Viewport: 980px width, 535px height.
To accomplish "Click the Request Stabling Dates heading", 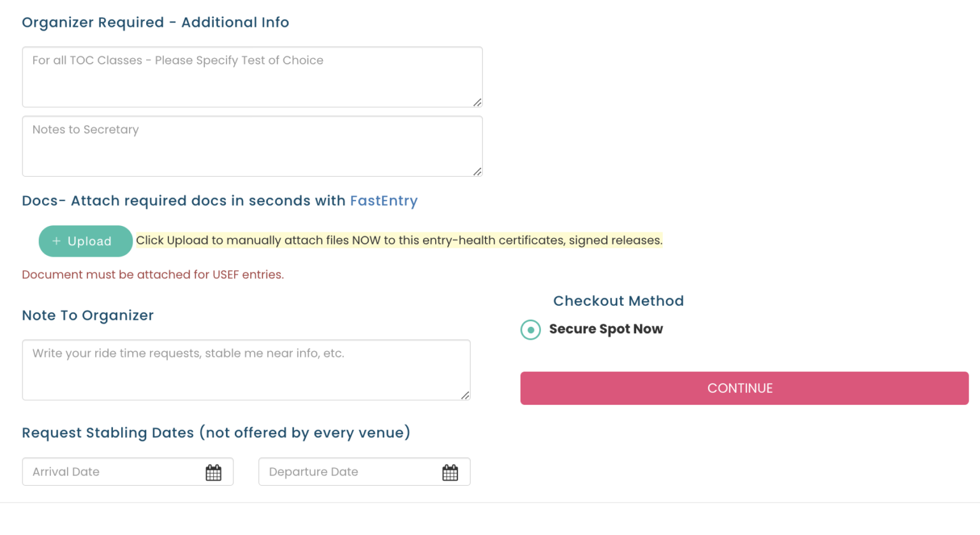I will tap(216, 433).
